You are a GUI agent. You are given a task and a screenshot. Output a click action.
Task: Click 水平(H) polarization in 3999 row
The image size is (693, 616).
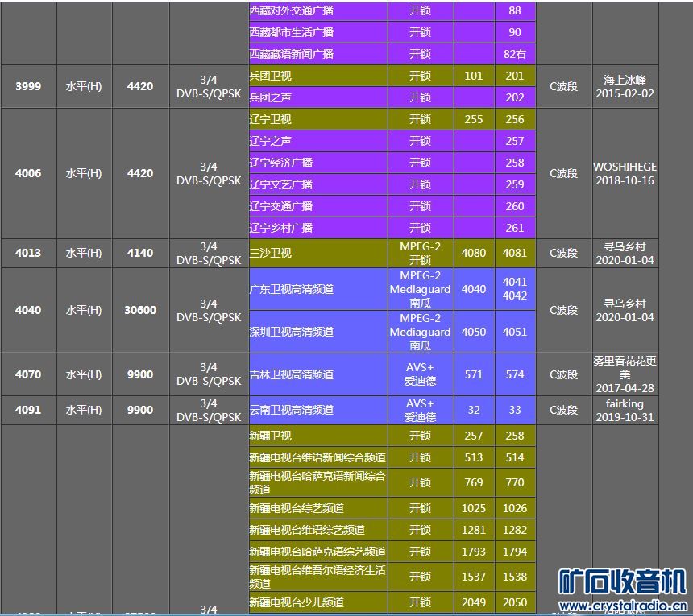84,86
